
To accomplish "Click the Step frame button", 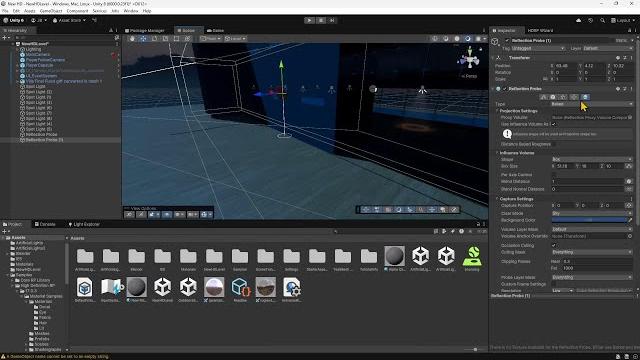I will [332, 20].
